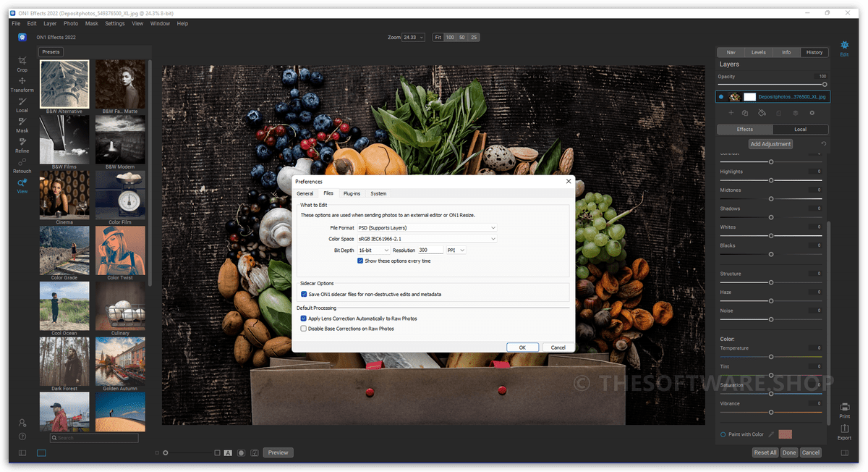
Task: Toggle Apply Lens Correction Automatically checkbox
Action: click(303, 319)
